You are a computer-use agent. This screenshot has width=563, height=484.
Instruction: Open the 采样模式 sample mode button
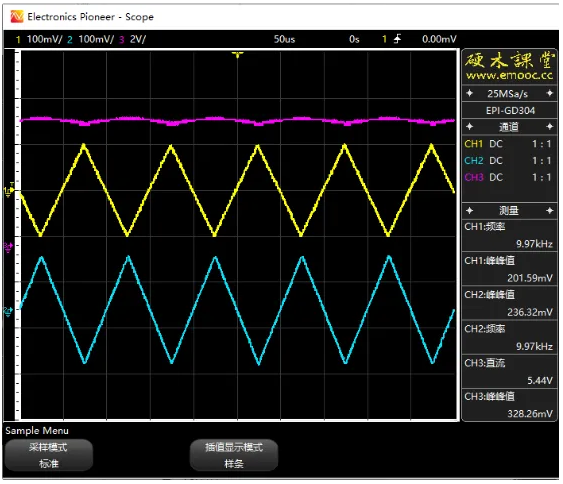pos(48,455)
